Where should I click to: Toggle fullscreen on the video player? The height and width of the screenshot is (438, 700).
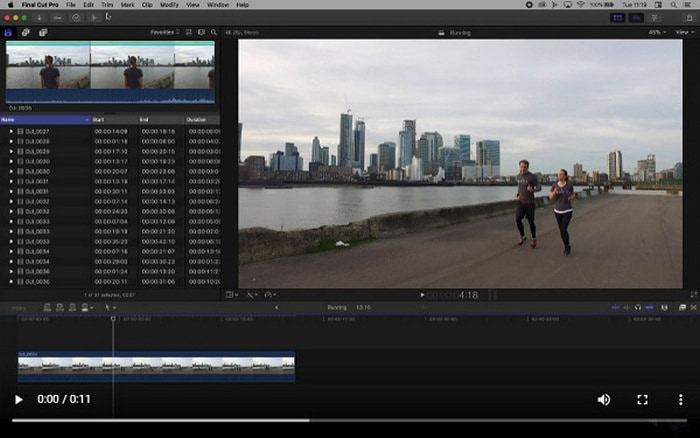642,399
